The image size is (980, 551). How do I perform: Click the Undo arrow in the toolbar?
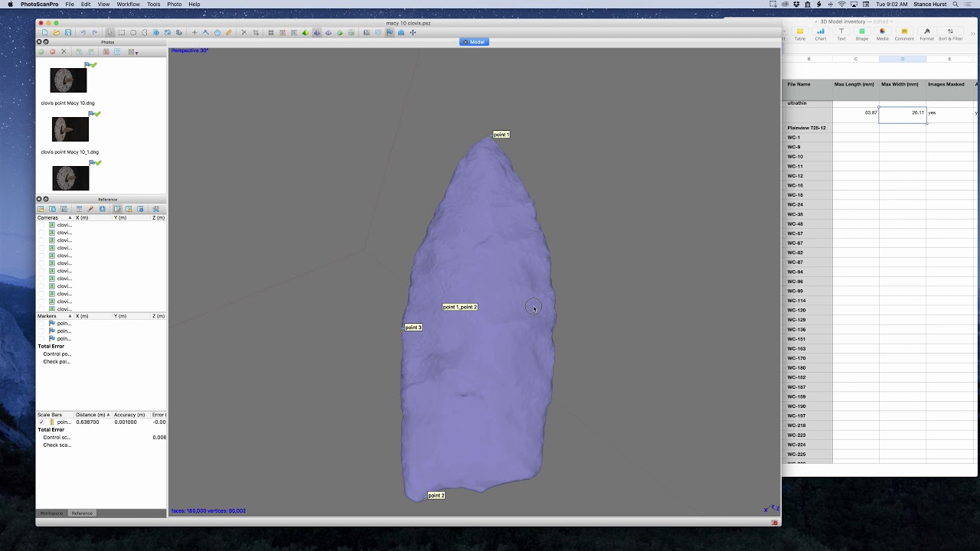pyautogui.click(x=83, y=32)
